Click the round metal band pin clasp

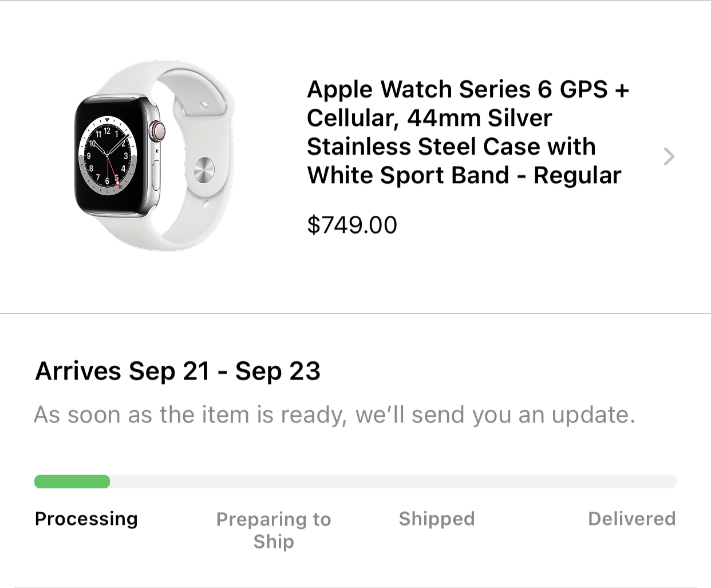coord(204,169)
